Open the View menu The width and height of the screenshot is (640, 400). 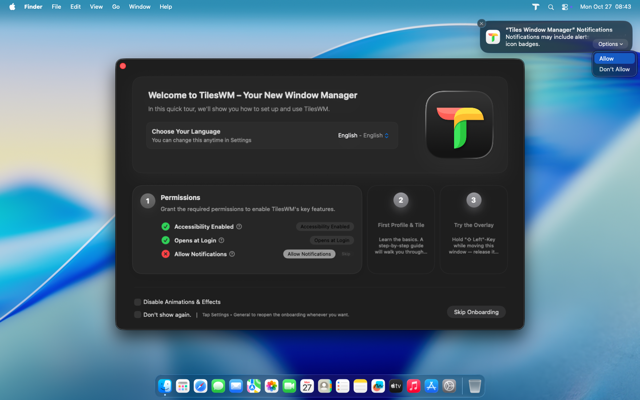pyautogui.click(x=96, y=7)
